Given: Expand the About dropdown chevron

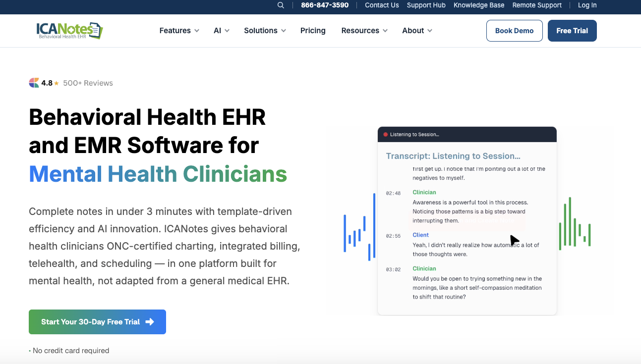Looking at the screenshot, I should [x=430, y=31].
